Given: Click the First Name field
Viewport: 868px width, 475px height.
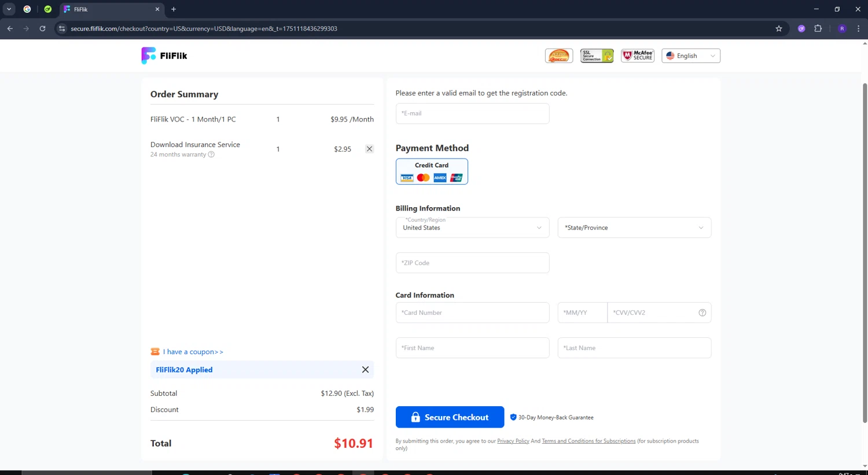Looking at the screenshot, I should coord(472,348).
